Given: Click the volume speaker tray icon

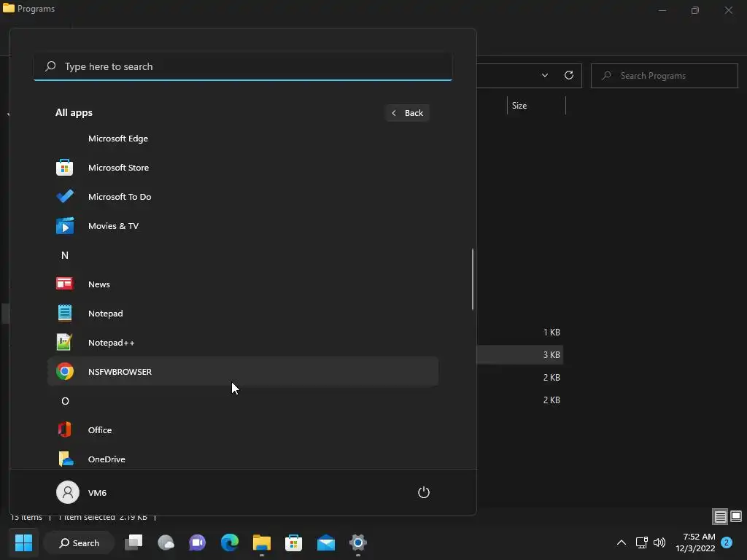Looking at the screenshot, I should [659, 542].
